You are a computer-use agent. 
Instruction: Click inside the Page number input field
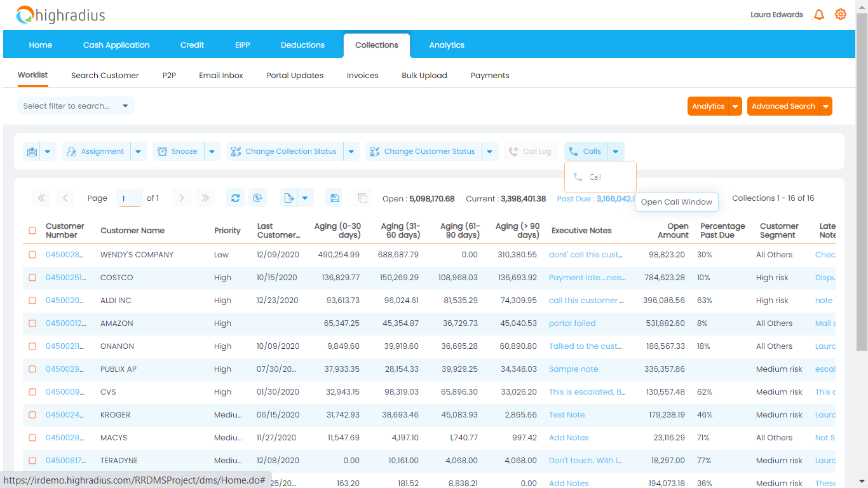[x=129, y=198]
